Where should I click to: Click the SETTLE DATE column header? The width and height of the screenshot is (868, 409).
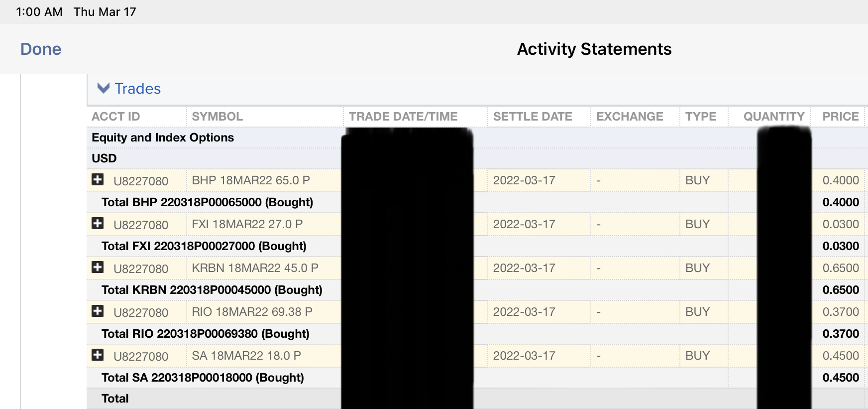(x=533, y=117)
